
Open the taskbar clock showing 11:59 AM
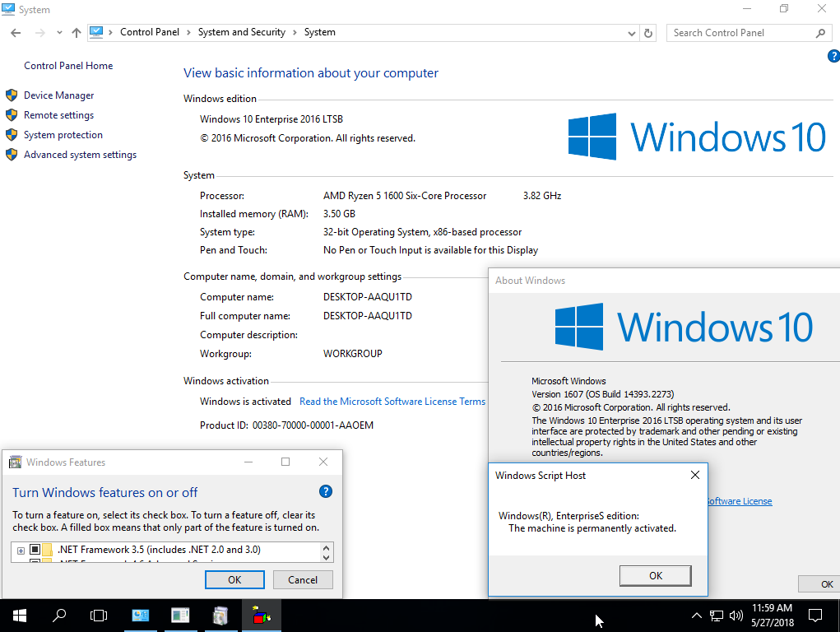point(772,616)
